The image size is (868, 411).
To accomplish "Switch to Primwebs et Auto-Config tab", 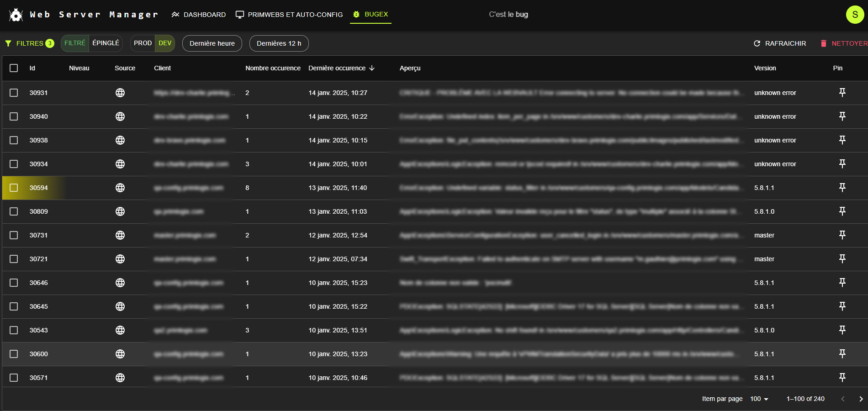I will pyautogui.click(x=289, y=15).
